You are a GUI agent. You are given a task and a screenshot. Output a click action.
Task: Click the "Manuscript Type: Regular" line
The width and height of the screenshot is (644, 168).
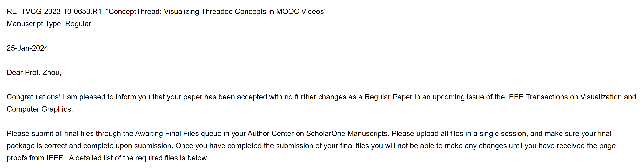click(x=49, y=24)
